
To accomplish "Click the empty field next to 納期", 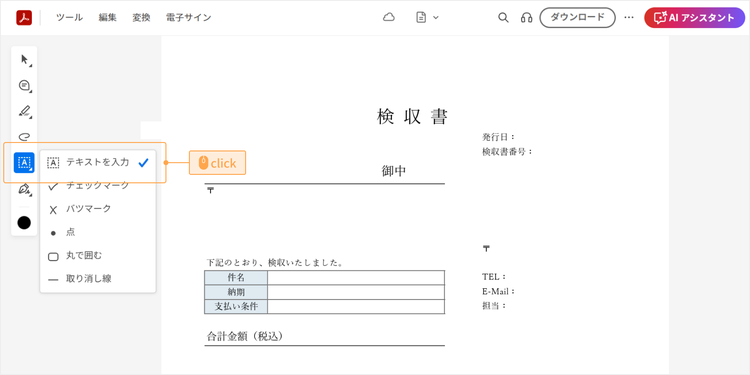I will pos(356,292).
